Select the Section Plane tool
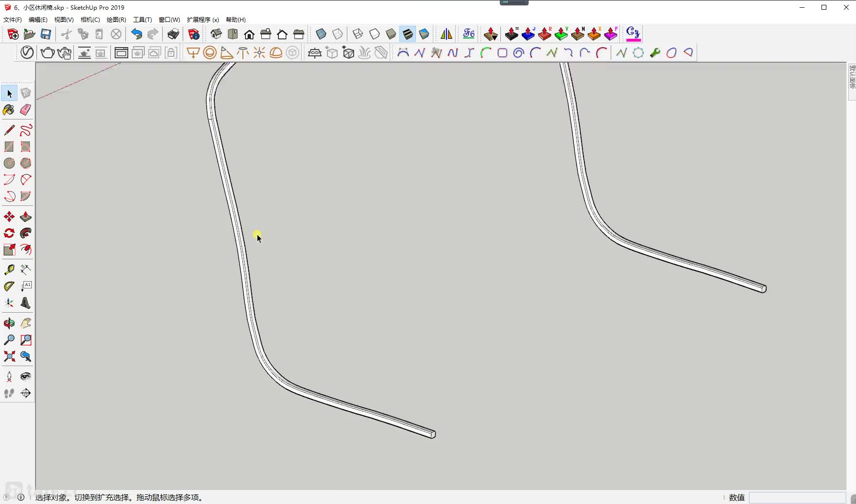The image size is (856, 504). click(x=26, y=393)
